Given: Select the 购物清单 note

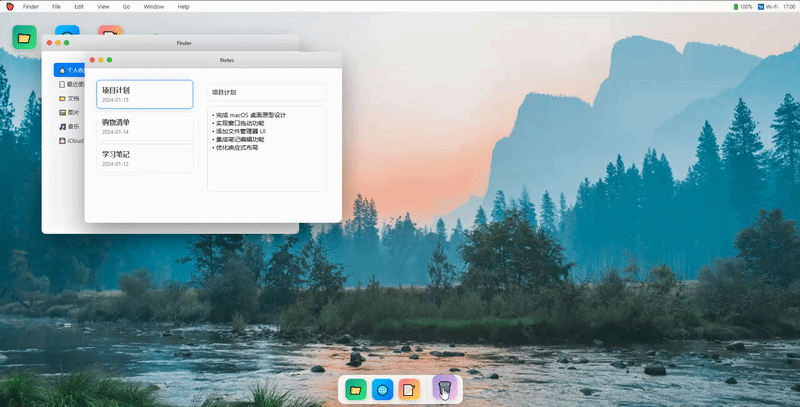Looking at the screenshot, I should (x=144, y=126).
